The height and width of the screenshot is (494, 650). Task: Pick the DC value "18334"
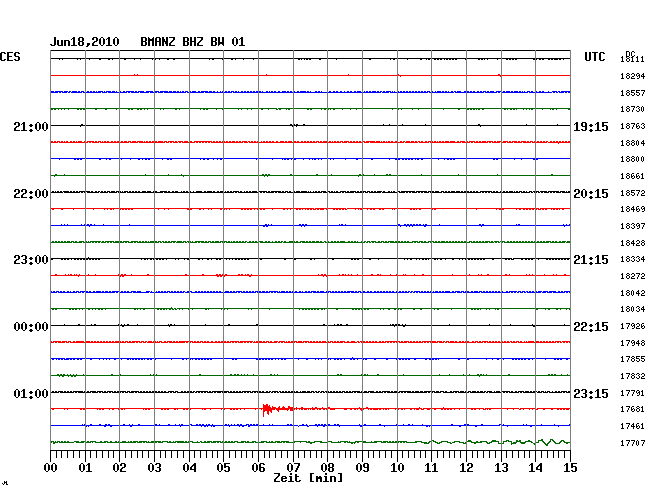coord(633,259)
